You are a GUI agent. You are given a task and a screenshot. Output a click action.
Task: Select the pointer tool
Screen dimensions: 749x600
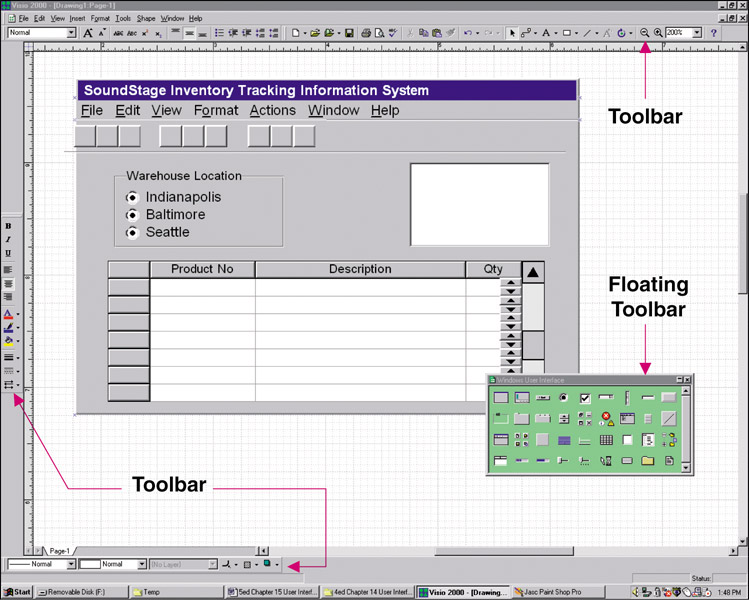[x=512, y=33]
